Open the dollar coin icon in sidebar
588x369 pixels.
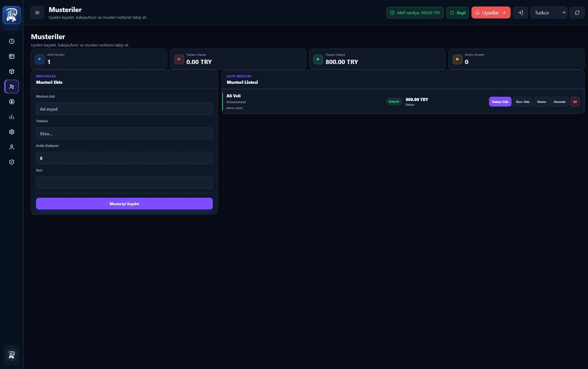click(12, 102)
